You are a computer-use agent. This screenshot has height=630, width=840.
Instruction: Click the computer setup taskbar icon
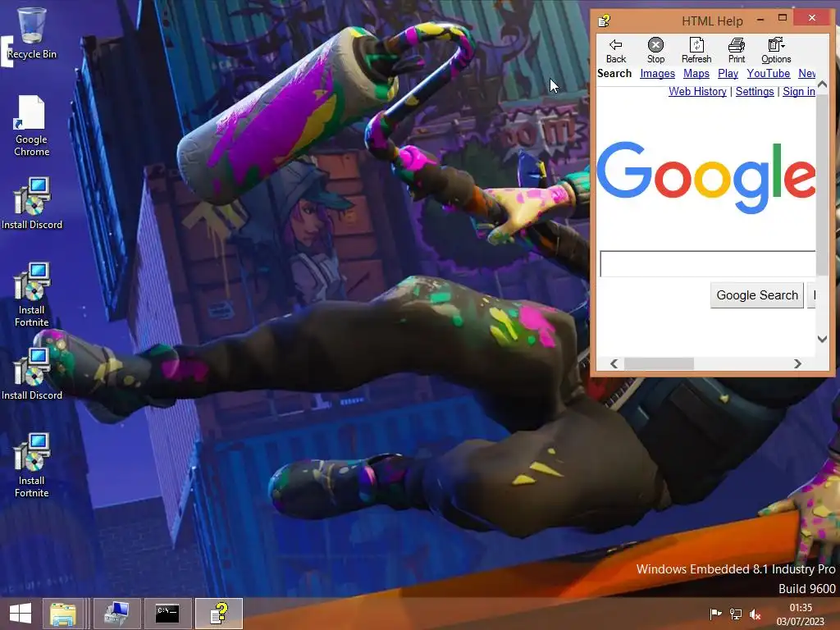116,614
